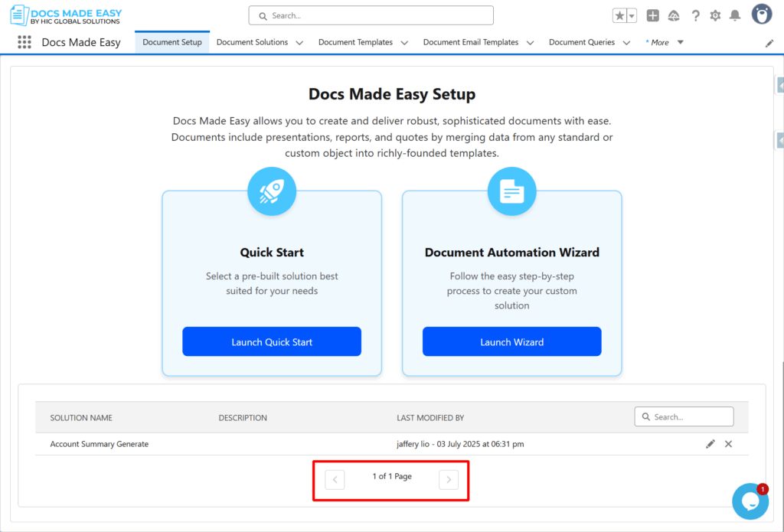Click the SOLUTION NAME column header
Screen dimensions: 784x532
[81, 418]
